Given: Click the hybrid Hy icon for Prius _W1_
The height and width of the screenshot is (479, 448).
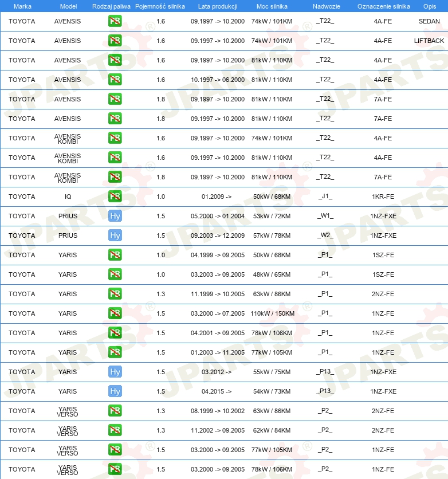Looking at the screenshot, I should pyautogui.click(x=115, y=216).
